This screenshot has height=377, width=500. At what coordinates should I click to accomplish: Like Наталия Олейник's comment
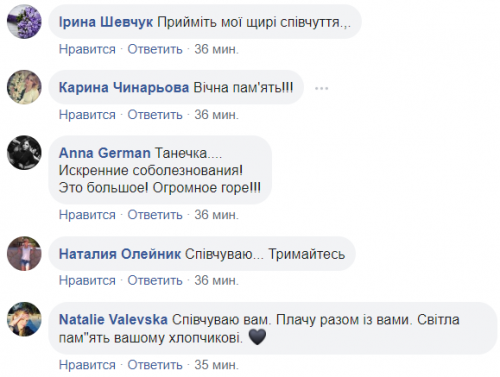[87, 280]
